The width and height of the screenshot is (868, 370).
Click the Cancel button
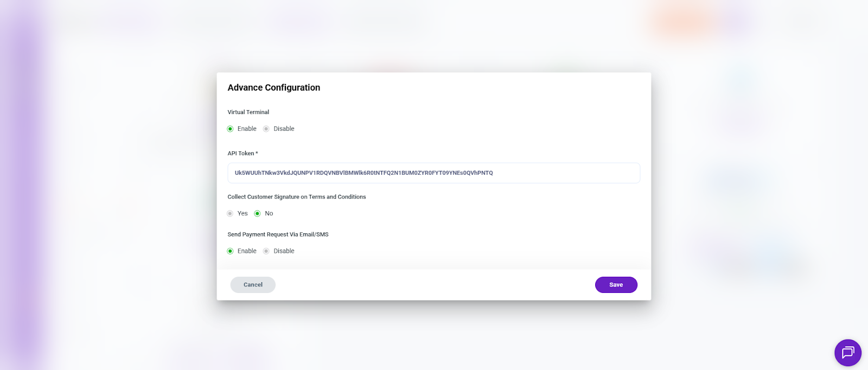tap(253, 285)
